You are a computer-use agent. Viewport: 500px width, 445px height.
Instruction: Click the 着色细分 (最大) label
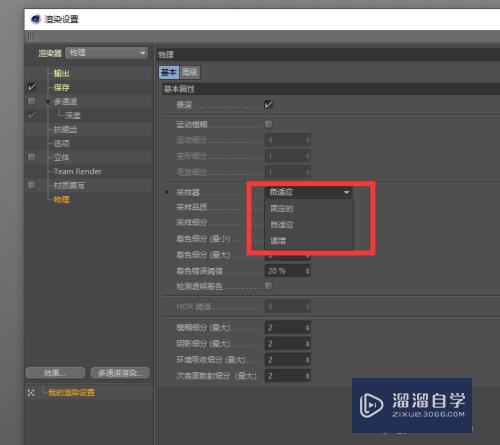click(203, 255)
